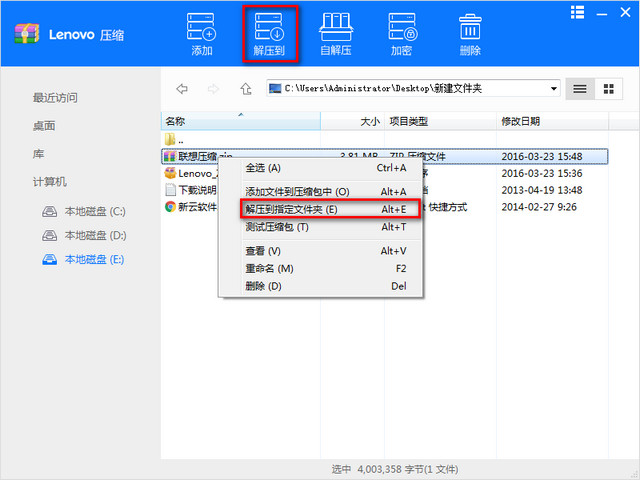Go up one folder level
Viewport: 640px width, 480px height.
tap(246, 89)
